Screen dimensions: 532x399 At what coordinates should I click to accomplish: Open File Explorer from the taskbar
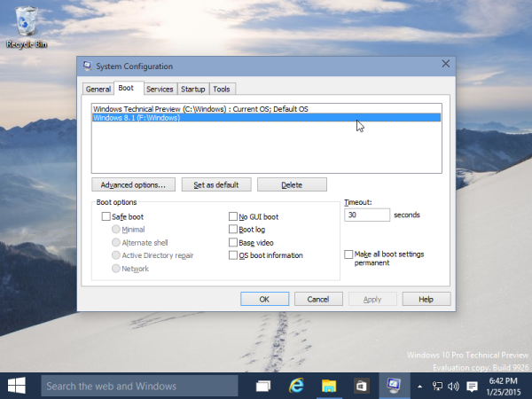pyautogui.click(x=329, y=386)
